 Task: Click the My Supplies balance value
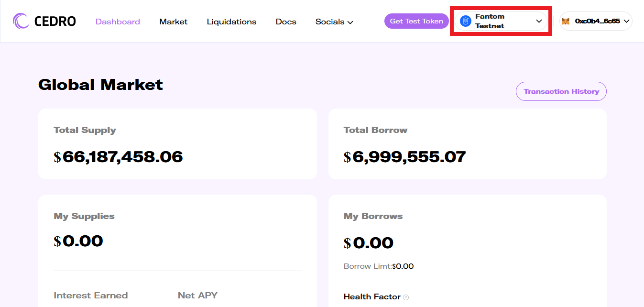78,241
